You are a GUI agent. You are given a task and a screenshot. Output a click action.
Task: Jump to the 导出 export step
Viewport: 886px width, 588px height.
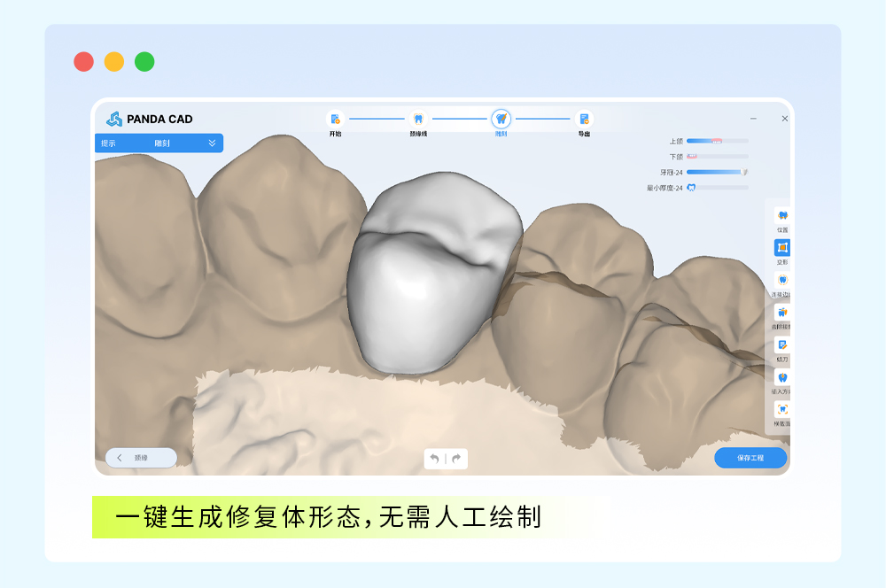click(x=584, y=120)
